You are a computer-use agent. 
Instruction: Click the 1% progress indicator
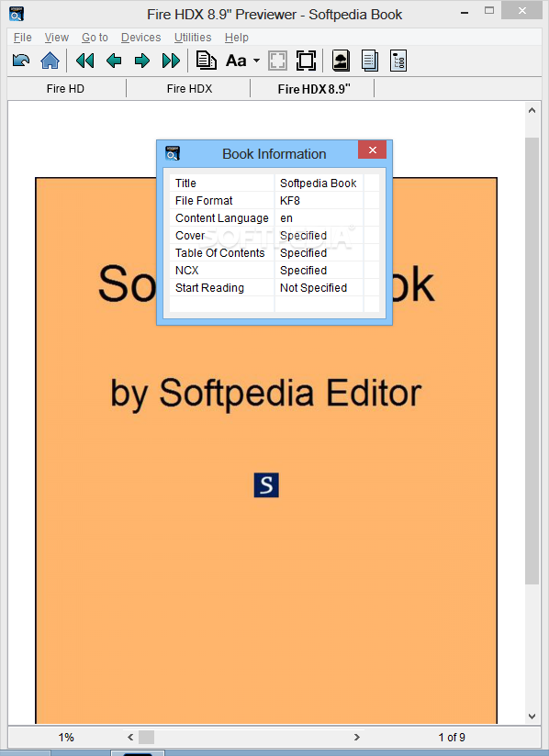tap(66, 738)
